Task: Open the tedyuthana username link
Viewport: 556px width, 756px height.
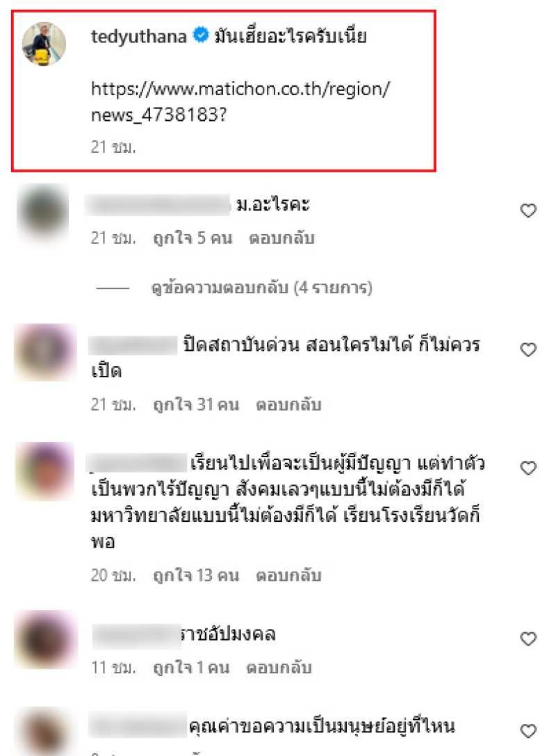Action: coord(139,37)
